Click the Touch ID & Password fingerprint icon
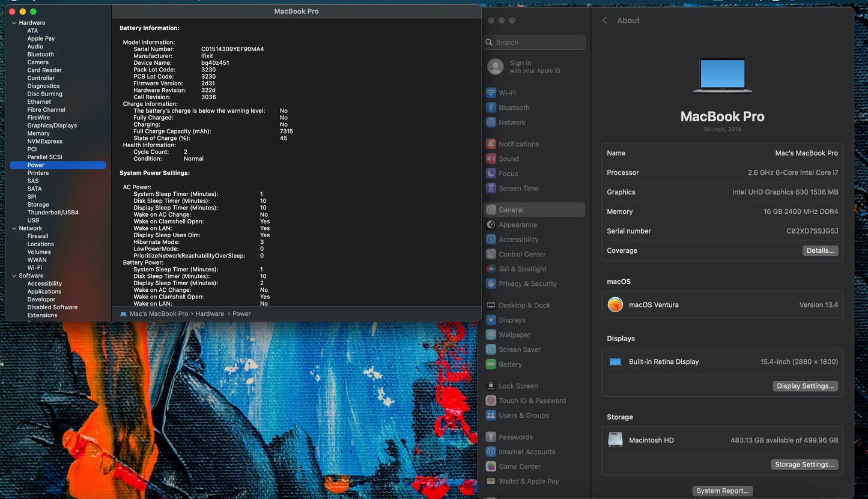The width and height of the screenshot is (868, 499). (491, 401)
